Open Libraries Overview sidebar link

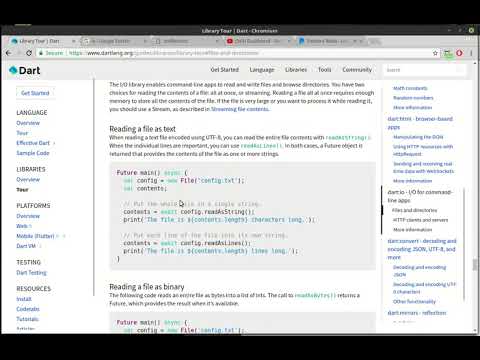[x=28, y=180]
